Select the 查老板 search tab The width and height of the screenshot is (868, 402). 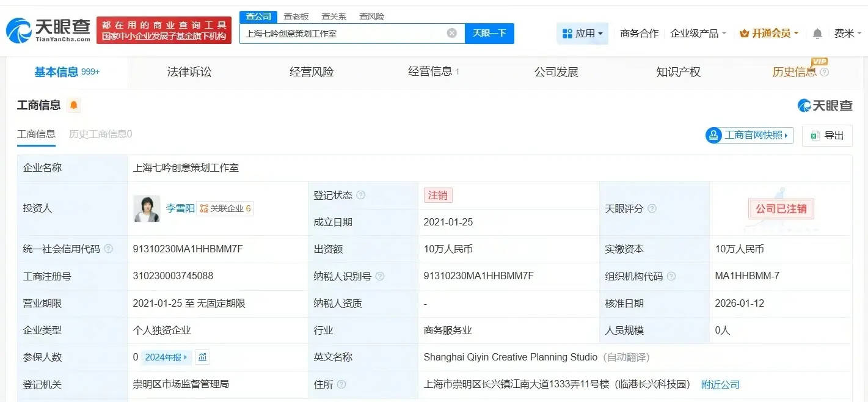pos(296,16)
